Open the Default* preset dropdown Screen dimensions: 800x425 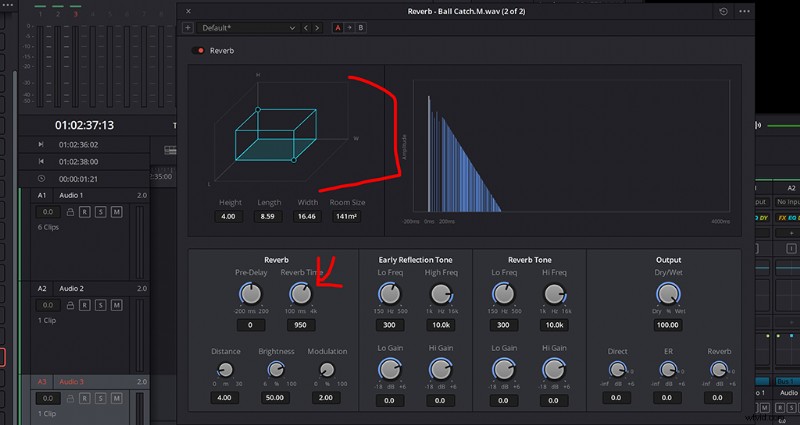pos(248,28)
